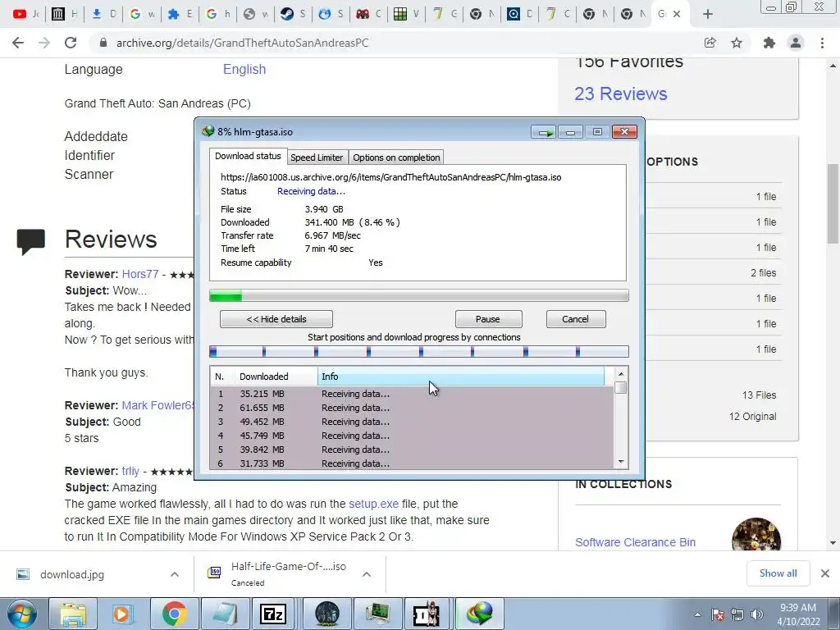Go back to the previous browser page

coord(18,43)
